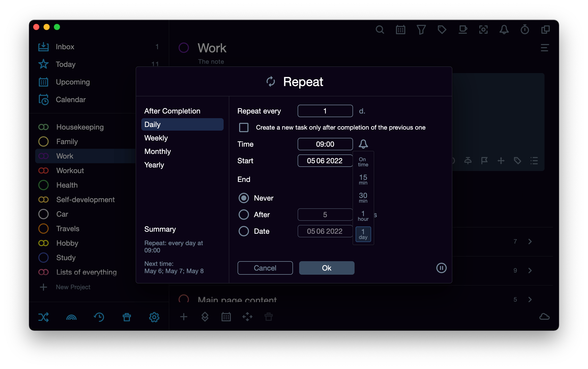This screenshot has width=588, height=369.
Task: Select the Weekly repeat mode
Action: [x=182, y=138]
